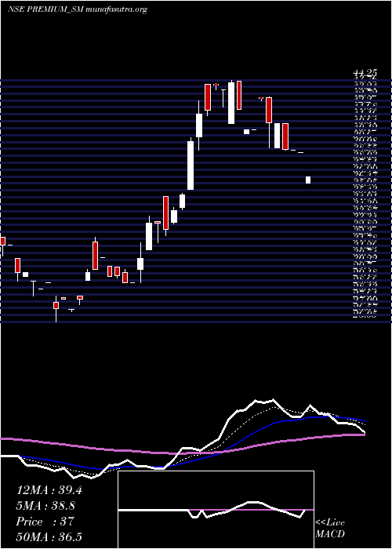Click the '50MA : 36.5' label
This screenshot has height=549, width=392.
pyautogui.click(x=49, y=537)
